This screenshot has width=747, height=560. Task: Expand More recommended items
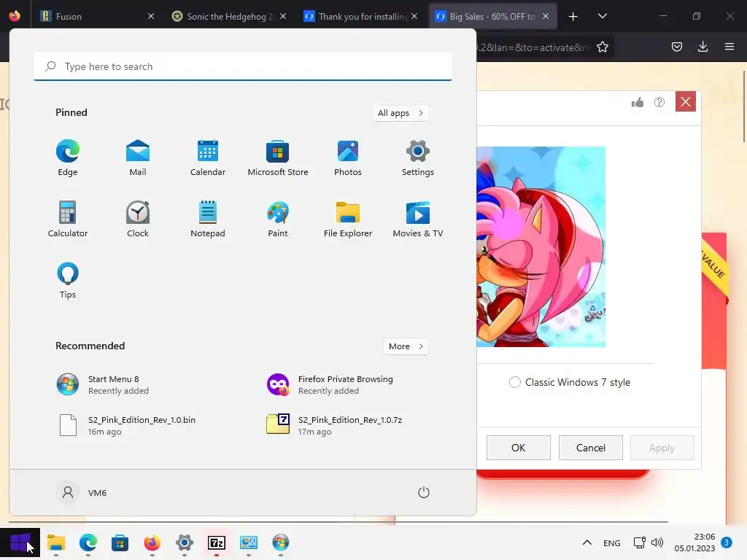(x=406, y=346)
